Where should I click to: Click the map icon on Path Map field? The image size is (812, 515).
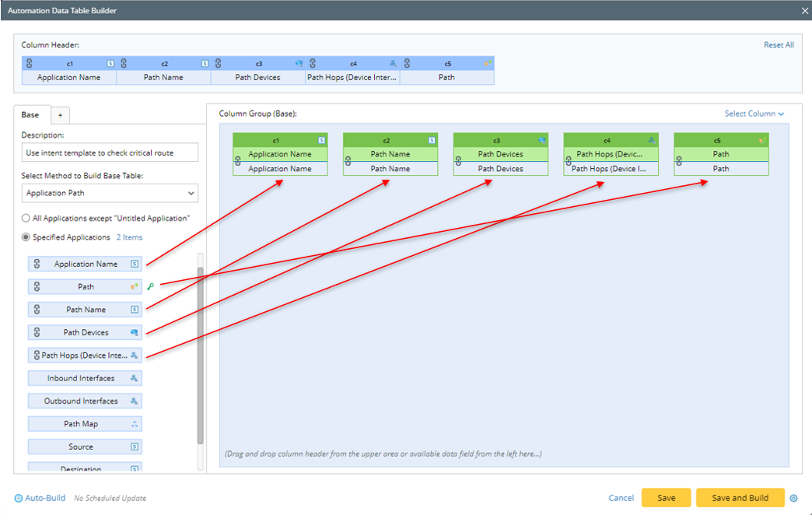(134, 424)
